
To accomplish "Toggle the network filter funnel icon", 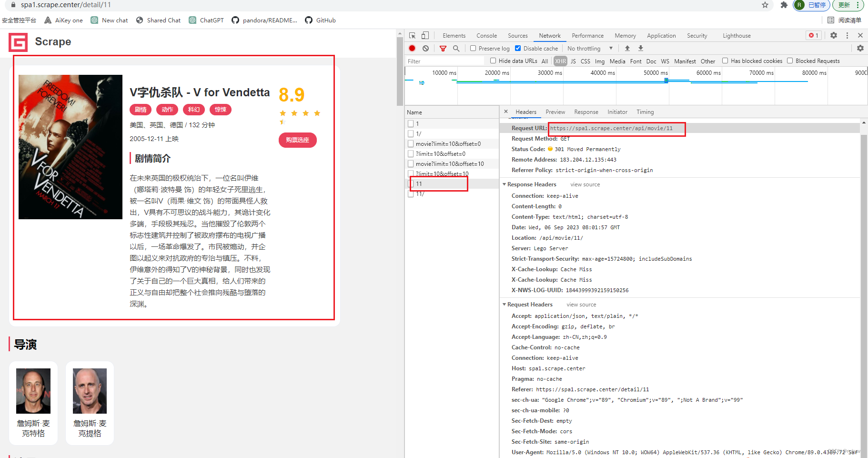I will [x=443, y=48].
